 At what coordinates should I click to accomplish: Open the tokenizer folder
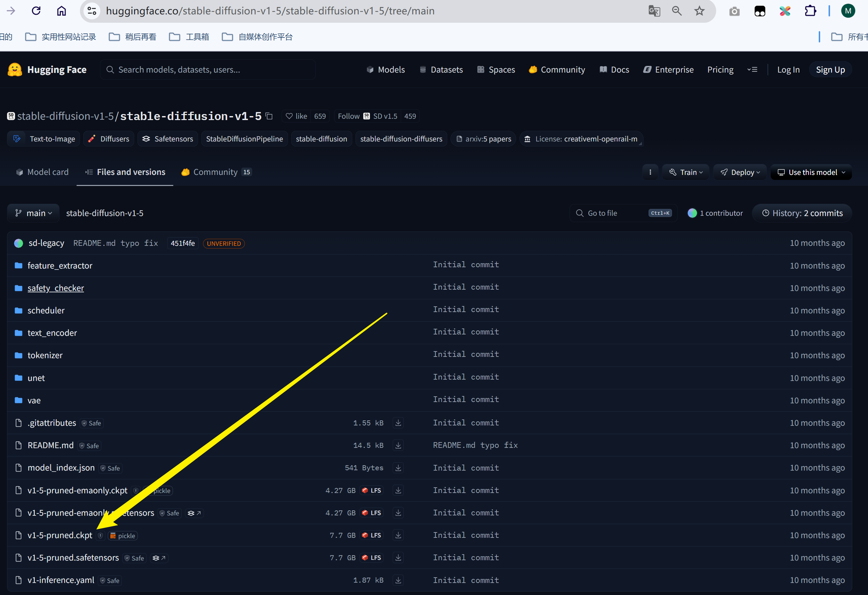(x=45, y=355)
